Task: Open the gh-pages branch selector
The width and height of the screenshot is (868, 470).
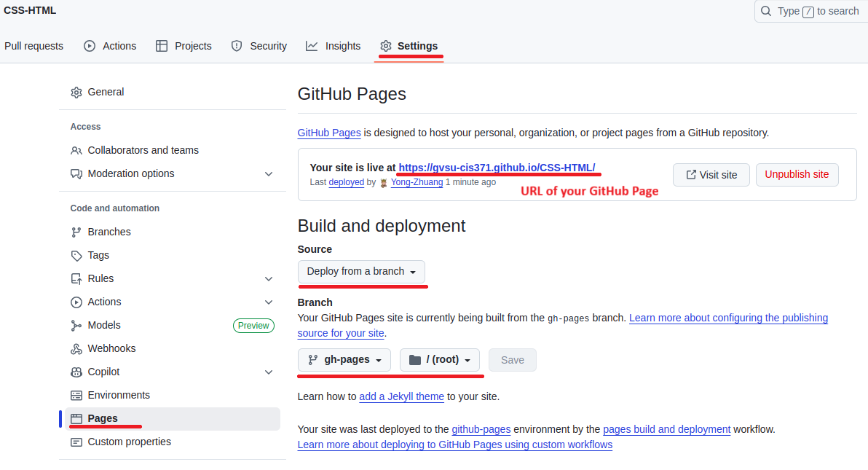Action: (344, 359)
